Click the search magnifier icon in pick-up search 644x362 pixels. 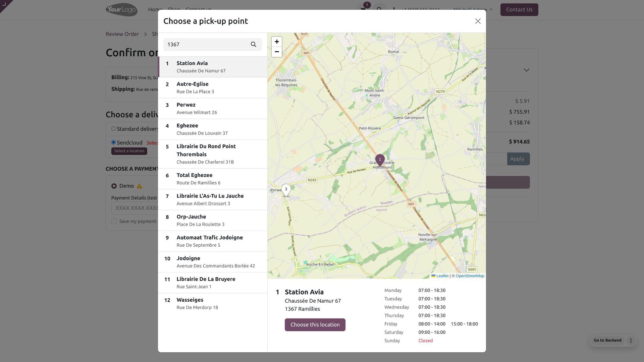(x=253, y=44)
